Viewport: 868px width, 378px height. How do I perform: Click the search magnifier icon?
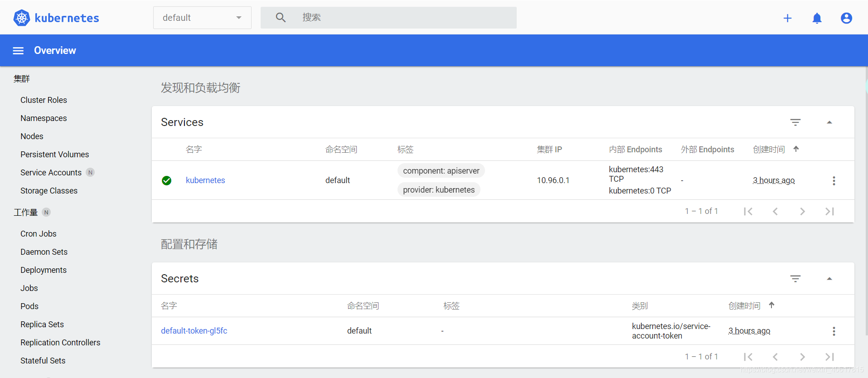281,17
